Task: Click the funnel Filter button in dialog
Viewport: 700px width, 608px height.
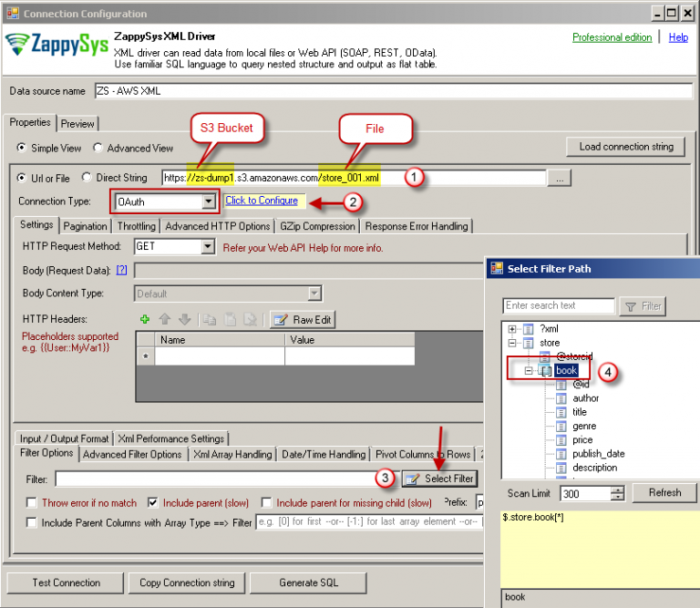Action: click(643, 306)
